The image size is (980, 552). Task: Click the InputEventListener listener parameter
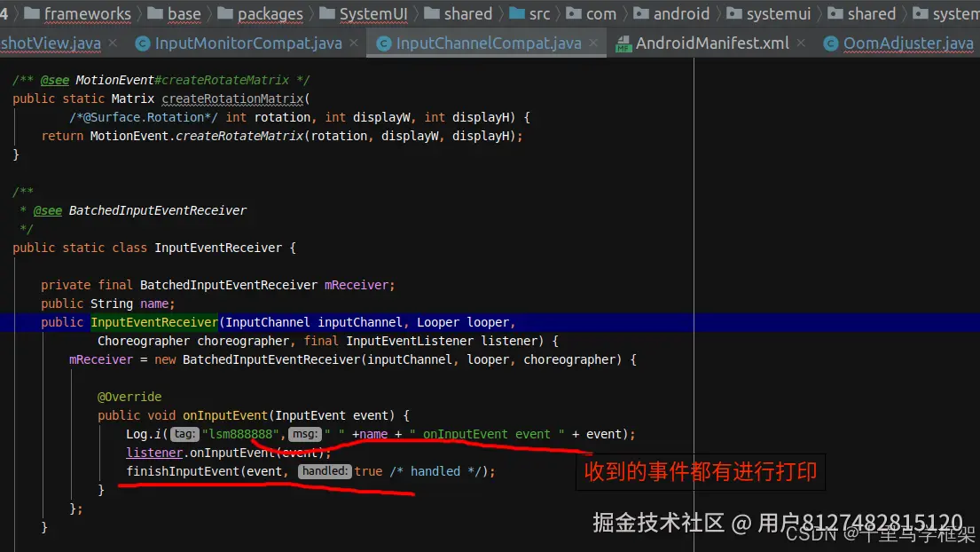pos(440,341)
